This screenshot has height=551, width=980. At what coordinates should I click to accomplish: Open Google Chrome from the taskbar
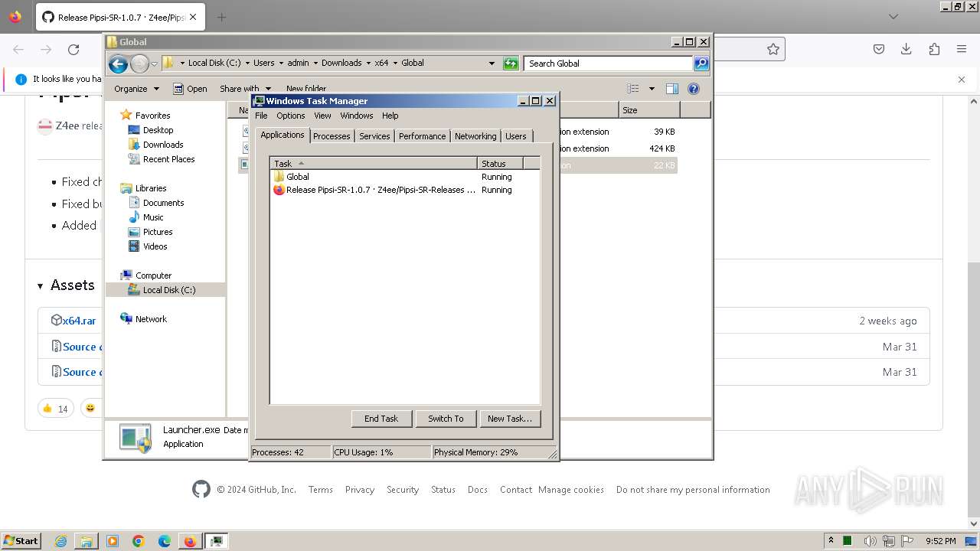pyautogui.click(x=139, y=541)
